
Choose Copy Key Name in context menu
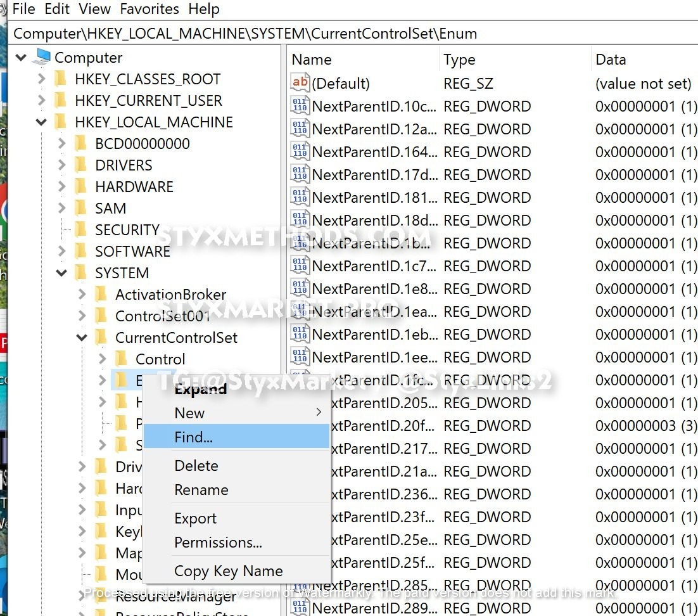[236, 570]
